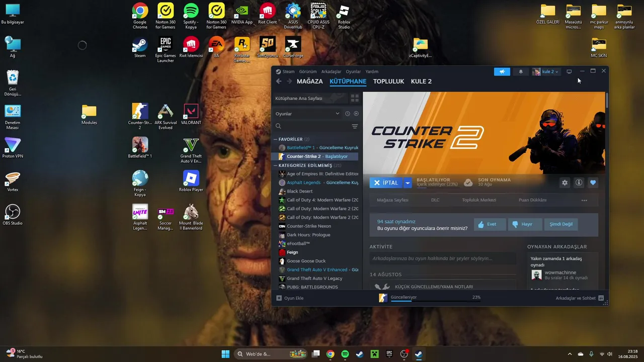Show hidden system tray icons
Screen dimensions: 644x362
point(570,354)
